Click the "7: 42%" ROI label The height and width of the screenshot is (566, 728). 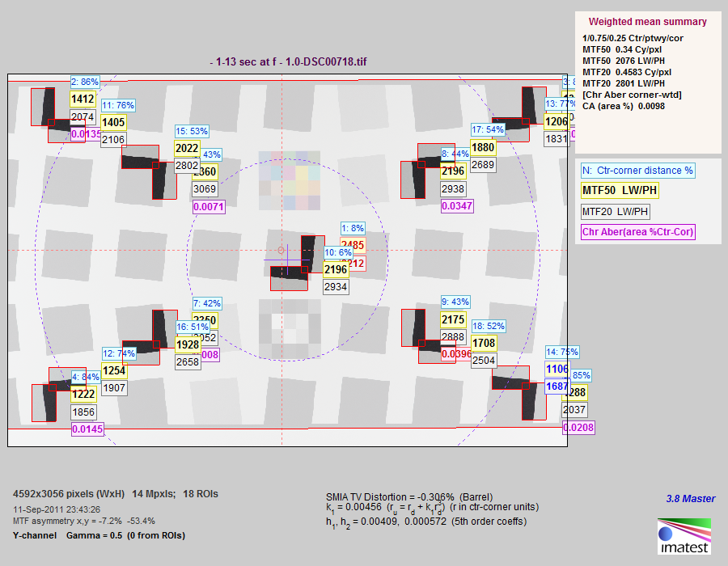coord(207,303)
